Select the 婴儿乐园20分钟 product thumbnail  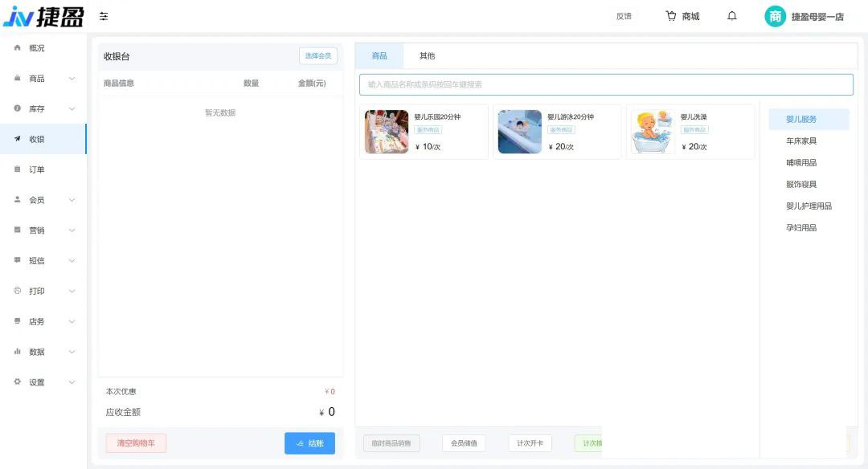[x=387, y=132]
